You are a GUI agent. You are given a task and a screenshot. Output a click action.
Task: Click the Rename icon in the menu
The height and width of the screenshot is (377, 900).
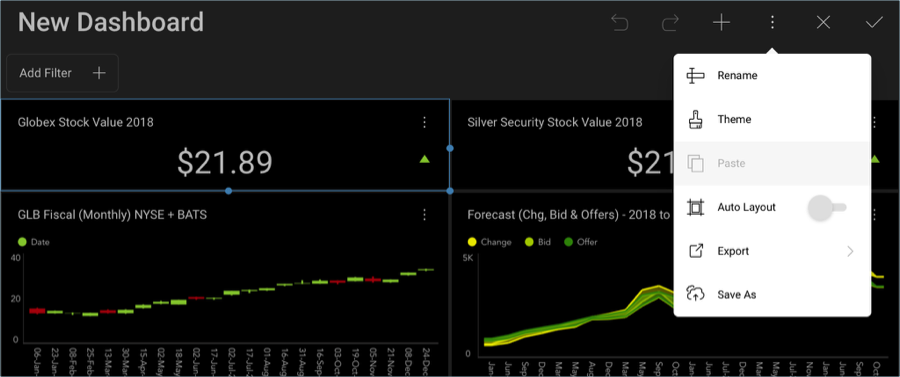695,76
